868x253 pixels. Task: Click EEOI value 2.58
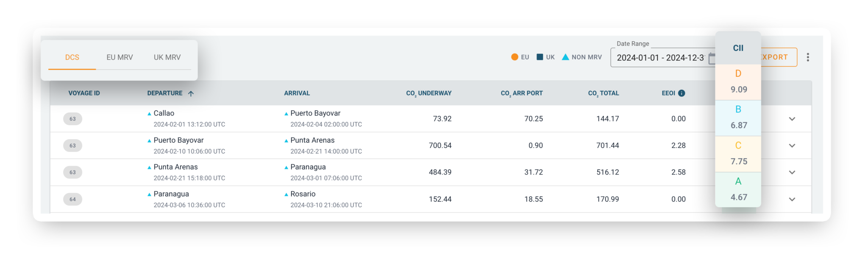(678, 172)
